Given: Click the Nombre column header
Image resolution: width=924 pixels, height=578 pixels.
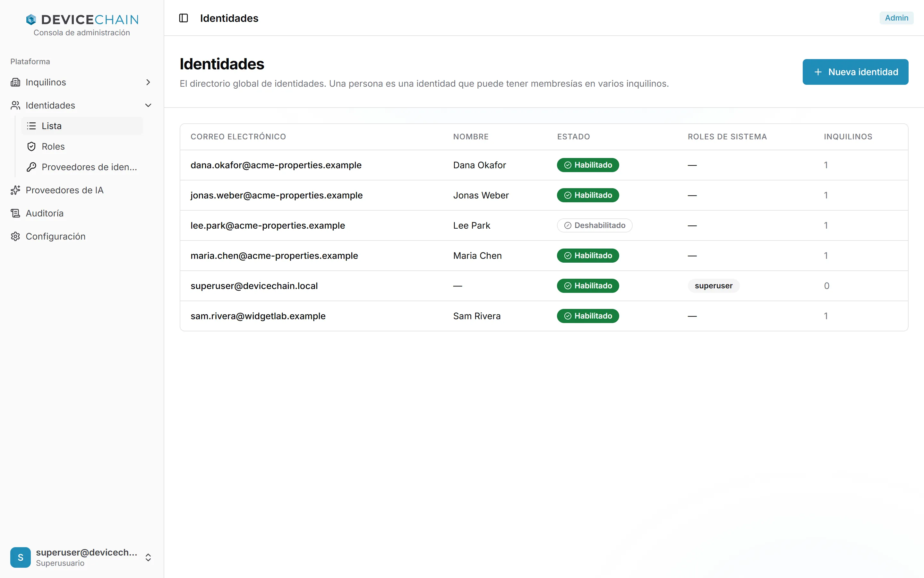Looking at the screenshot, I should (x=471, y=137).
